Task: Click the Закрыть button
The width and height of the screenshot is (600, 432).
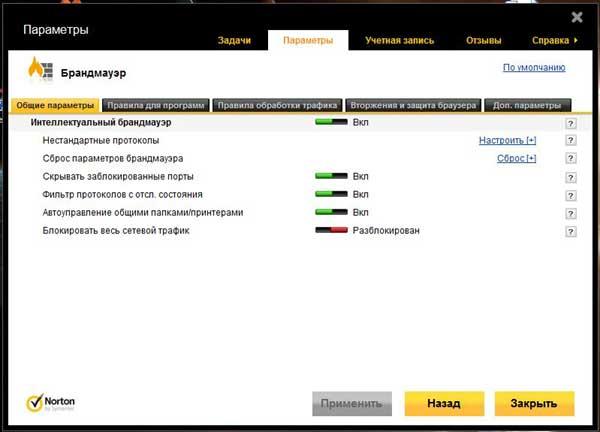Action: (x=535, y=403)
